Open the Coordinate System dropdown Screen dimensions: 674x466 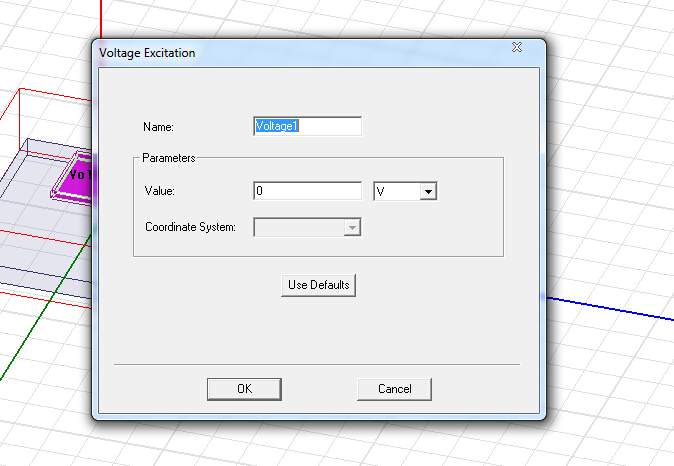[307, 227]
